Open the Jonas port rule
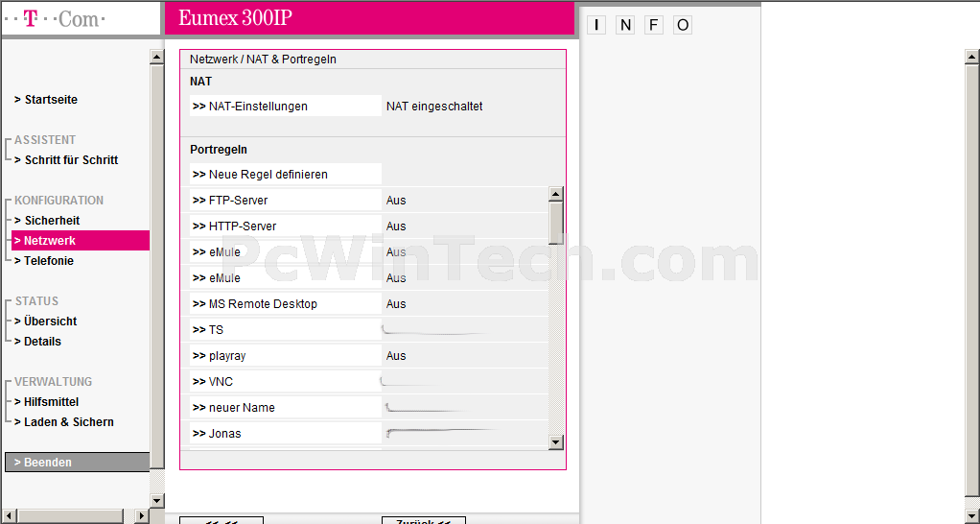980x524 pixels. point(286,434)
